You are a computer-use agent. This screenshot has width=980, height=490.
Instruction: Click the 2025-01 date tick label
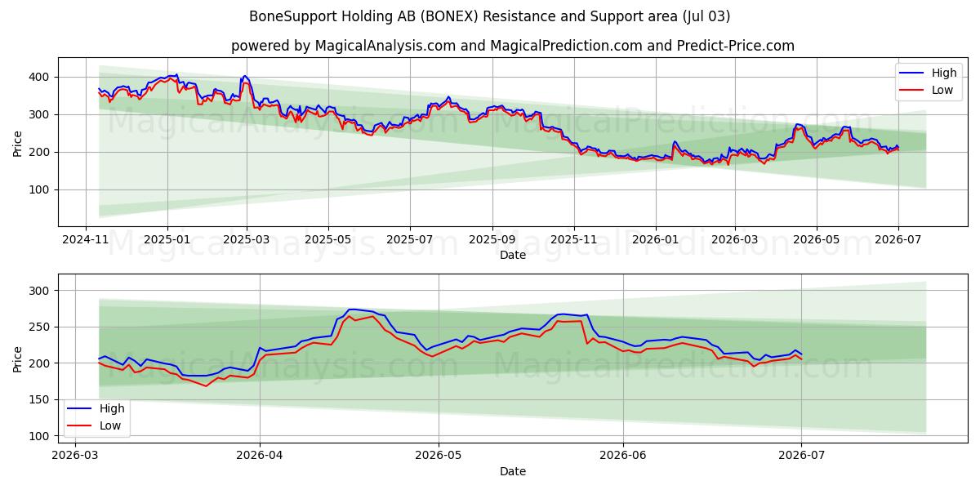pyautogui.click(x=167, y=241)
